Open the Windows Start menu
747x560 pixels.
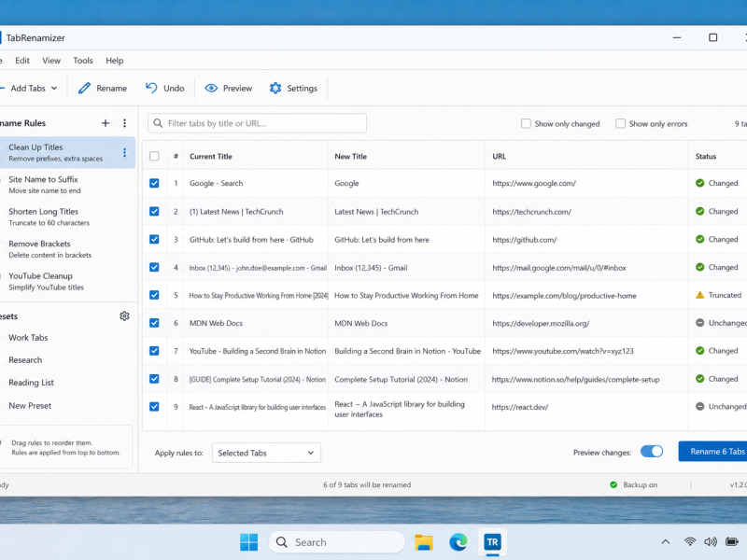pyautogui.click(x=248, y=542)
